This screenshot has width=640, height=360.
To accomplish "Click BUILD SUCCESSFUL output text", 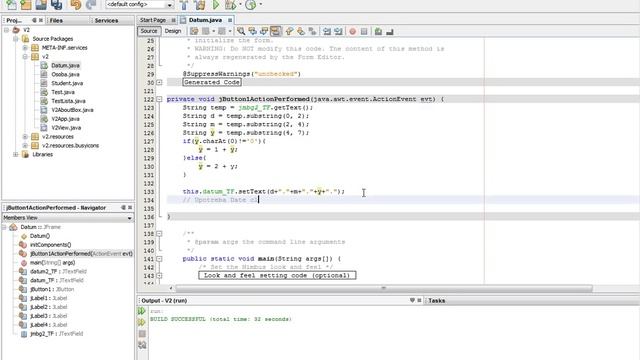I will coord(221,319).
